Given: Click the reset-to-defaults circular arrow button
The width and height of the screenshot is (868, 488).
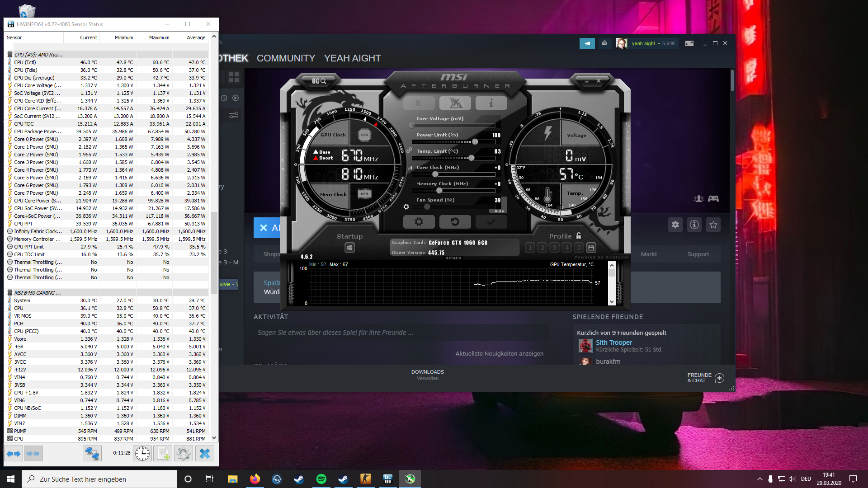Looking at the screenshot, I should point(455,222).
